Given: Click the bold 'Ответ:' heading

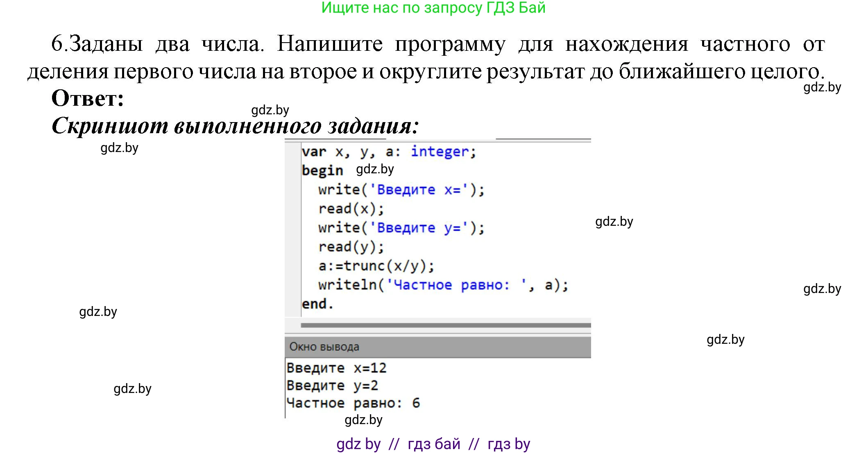Looking at the screenshot, I should (x=88, y=98).
